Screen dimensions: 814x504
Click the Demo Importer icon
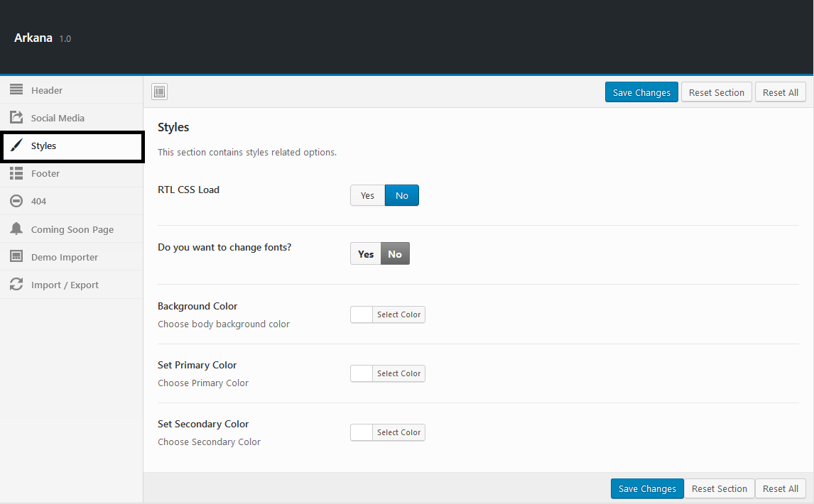[16, 257]
